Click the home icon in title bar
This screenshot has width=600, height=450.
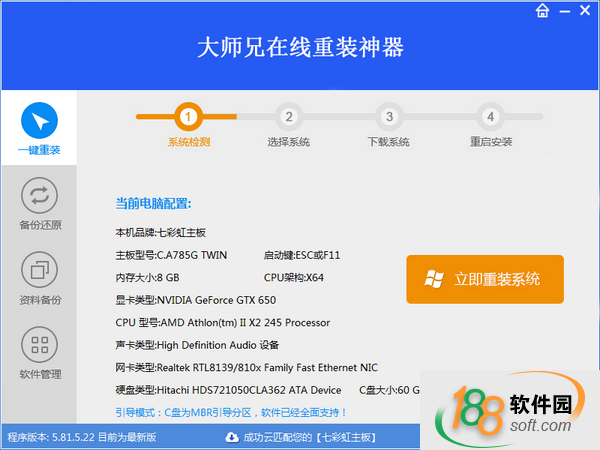(x=542, y=11)
